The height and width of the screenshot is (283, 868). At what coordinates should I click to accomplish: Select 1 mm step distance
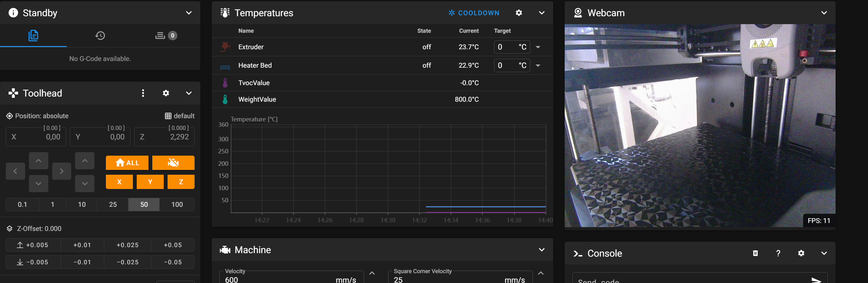pyautogui.click(x=52, y=205)
